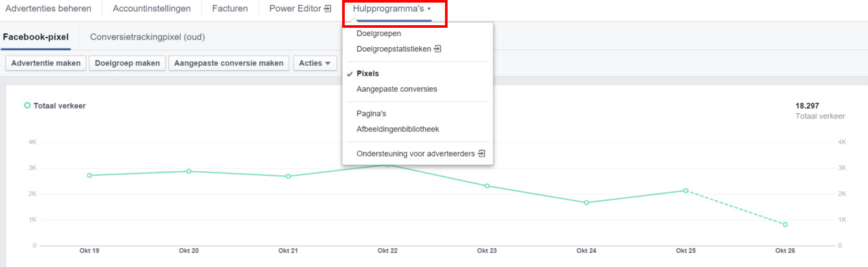Viewport: 868px width, 267px height.
Task: Click the Doelgroepstatistieken external-link icon
Action: pyautogui.click(x=437, y=49)
